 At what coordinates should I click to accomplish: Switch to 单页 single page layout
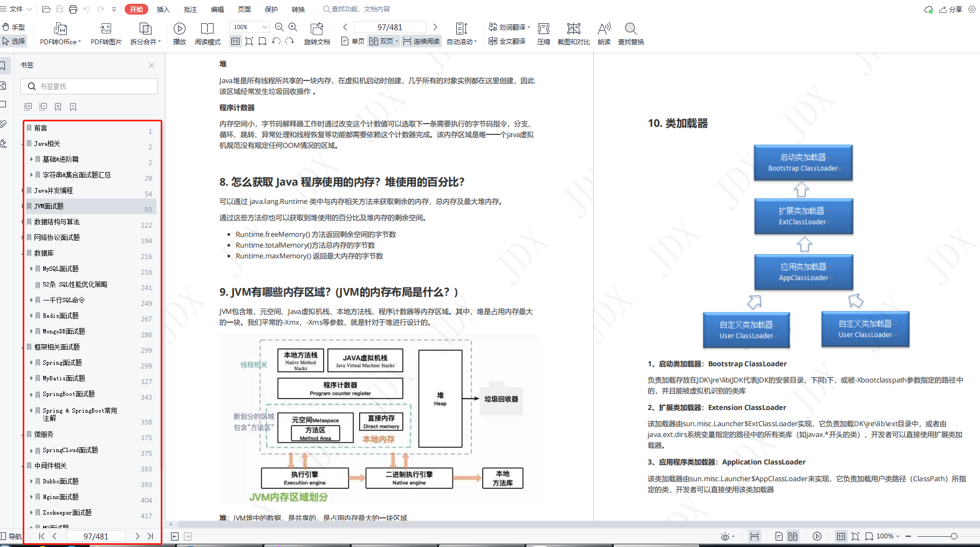353,42
